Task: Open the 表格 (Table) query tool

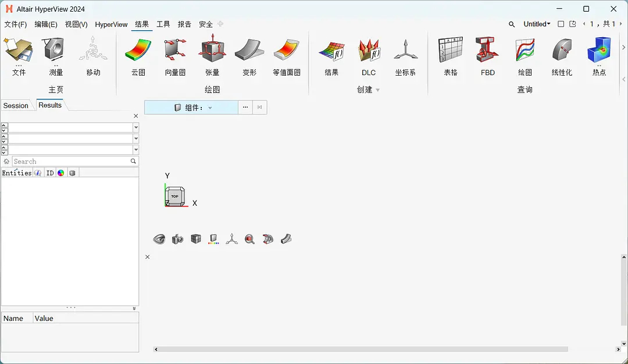Action: (x=450, y=56)
